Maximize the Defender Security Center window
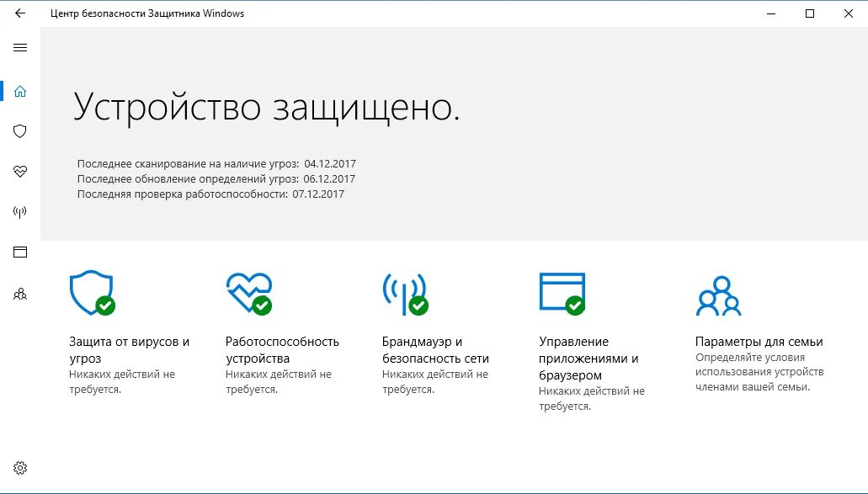 pos(810,13)
